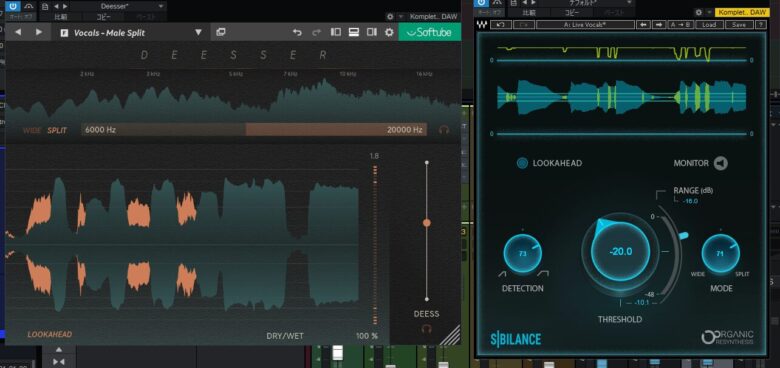780x368 pixels.
Task: Open the Vocals - Male Split preset dropdown
Action: [x=198, y=32]
